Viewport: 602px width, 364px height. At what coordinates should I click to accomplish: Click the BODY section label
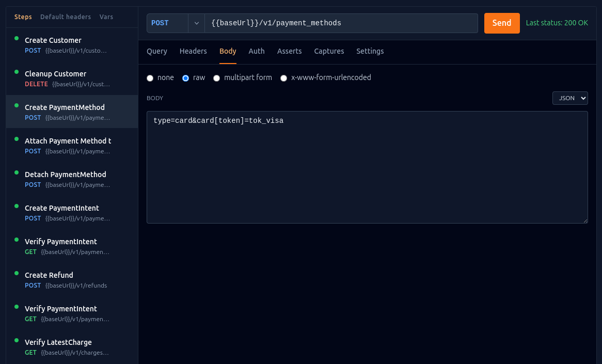(x=155, y=98)
